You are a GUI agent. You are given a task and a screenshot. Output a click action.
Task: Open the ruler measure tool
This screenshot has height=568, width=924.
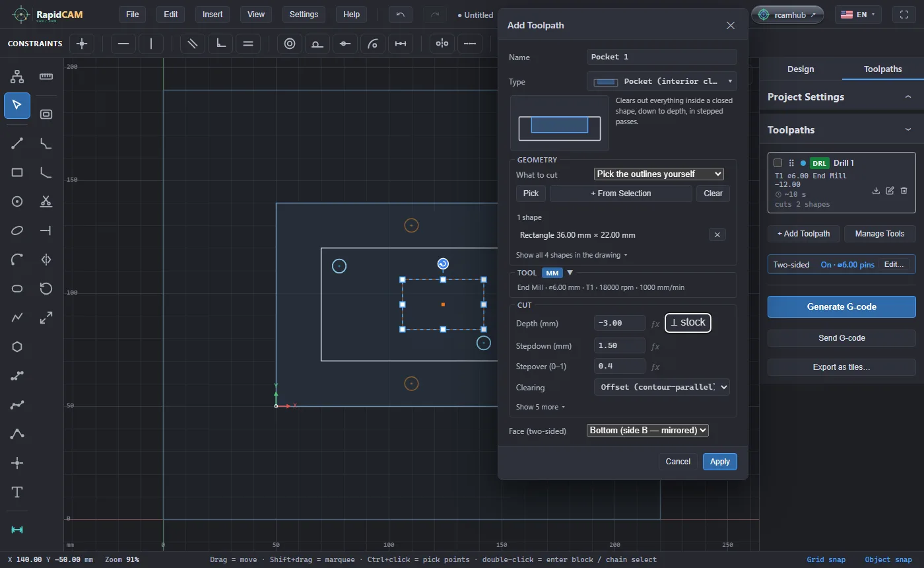pos(46,77)
